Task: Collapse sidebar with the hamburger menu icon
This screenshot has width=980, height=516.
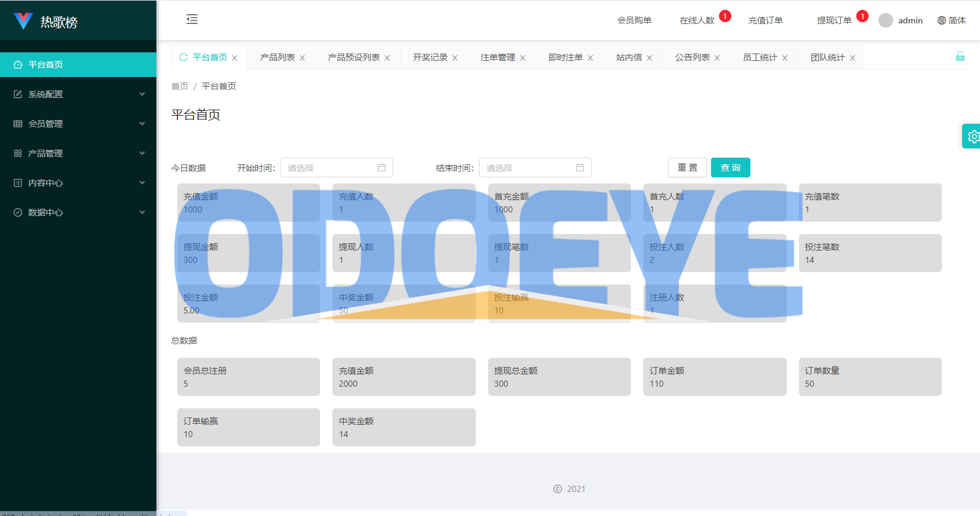Action: point(192,19)
